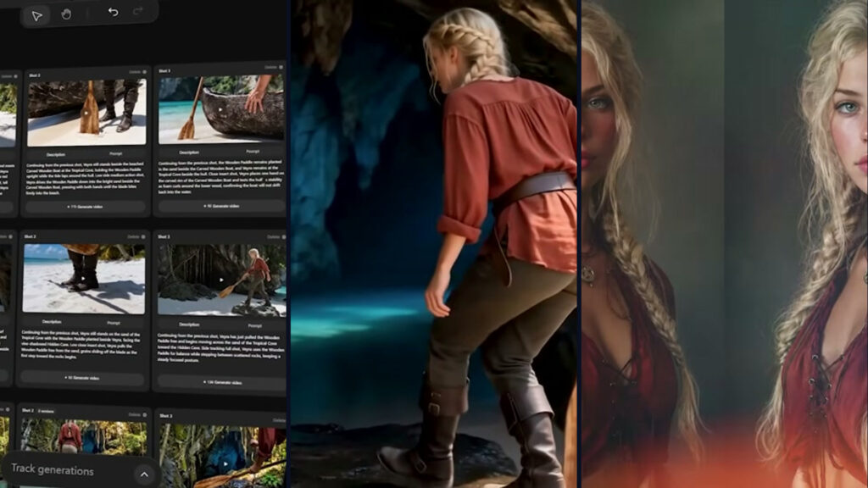Click the undo arrow

point(113,12)
